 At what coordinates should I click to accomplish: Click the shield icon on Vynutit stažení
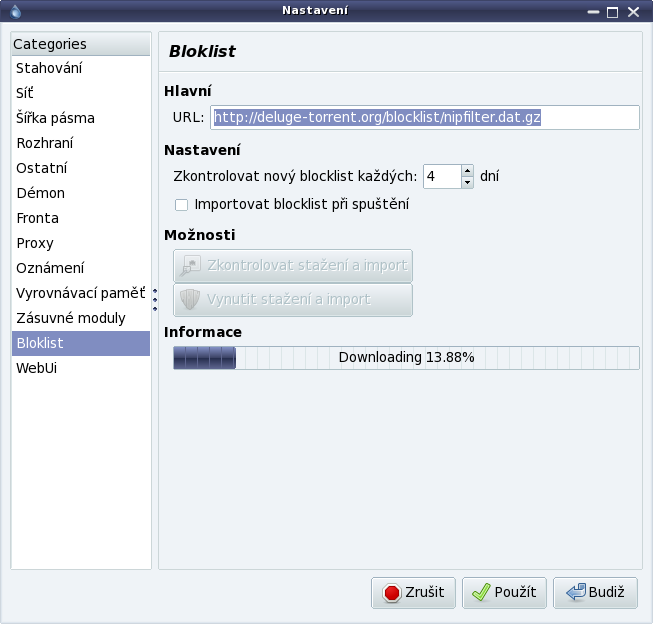[x=190, y=300]
